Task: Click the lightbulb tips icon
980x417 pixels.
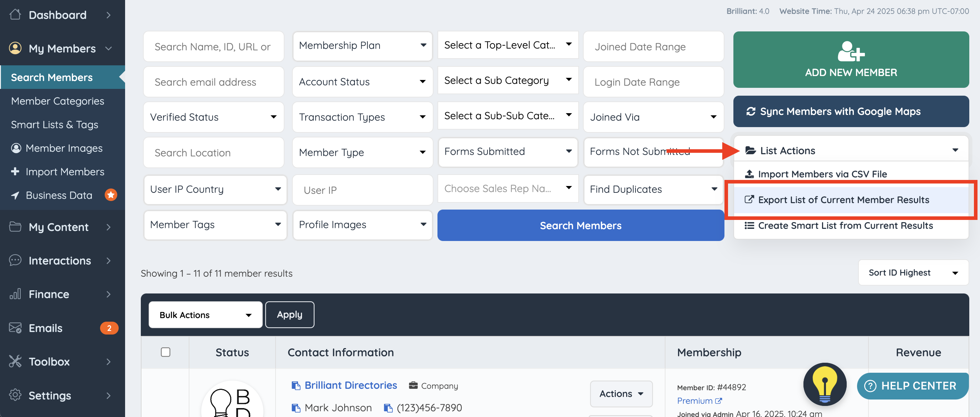Action: point(825,384)
